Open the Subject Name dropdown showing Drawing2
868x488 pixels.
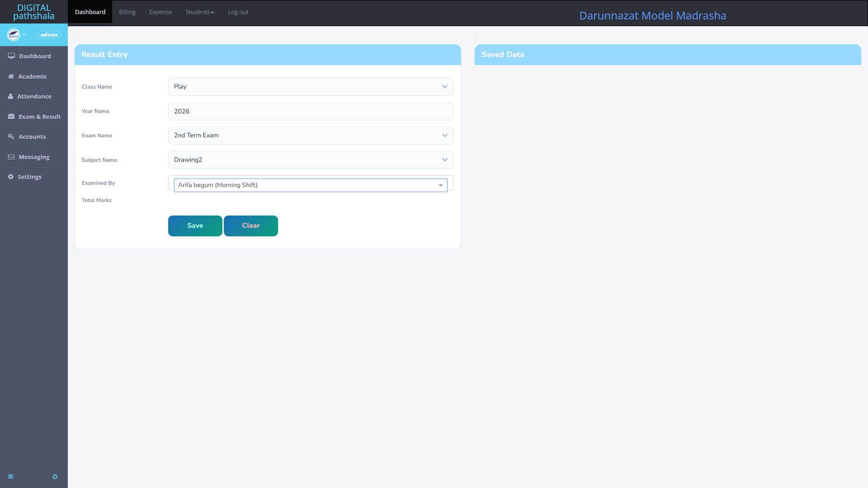pos(310,160)
